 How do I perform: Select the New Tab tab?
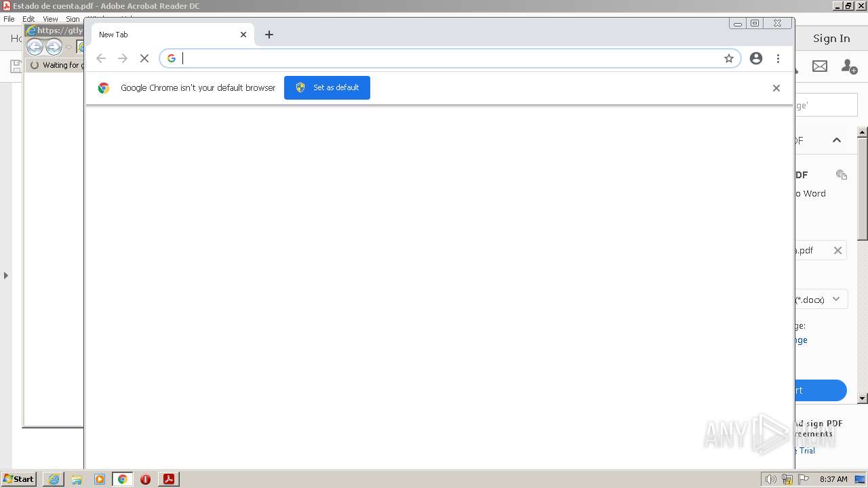pos(173,35)
